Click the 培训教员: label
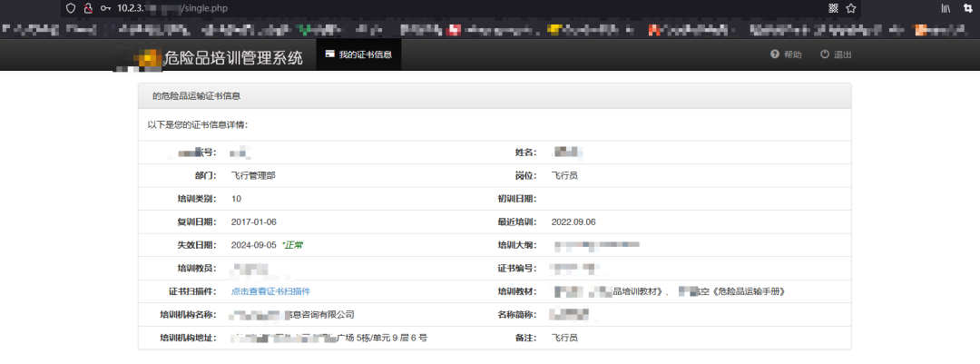The width and height of the screenshot is (980, 364). [x=196, y=269]
